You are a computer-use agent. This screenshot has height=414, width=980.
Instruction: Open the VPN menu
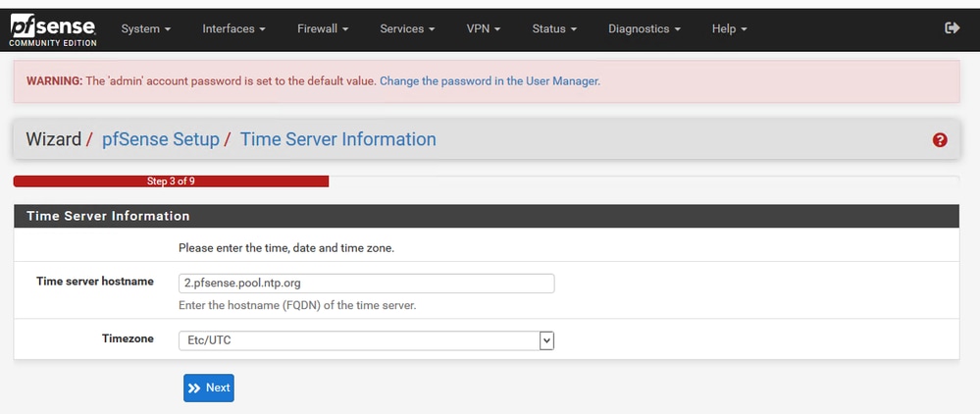483,28
